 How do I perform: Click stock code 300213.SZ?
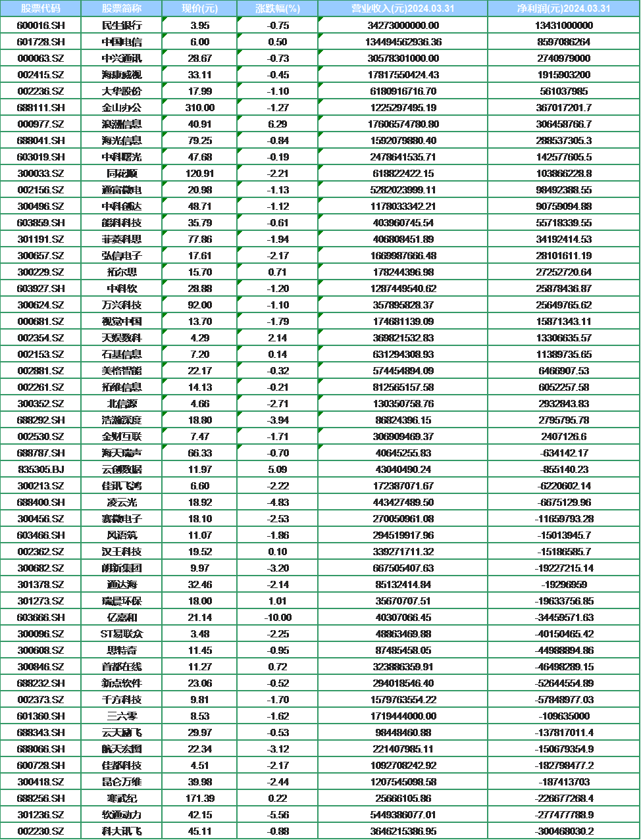pos(41,485)
